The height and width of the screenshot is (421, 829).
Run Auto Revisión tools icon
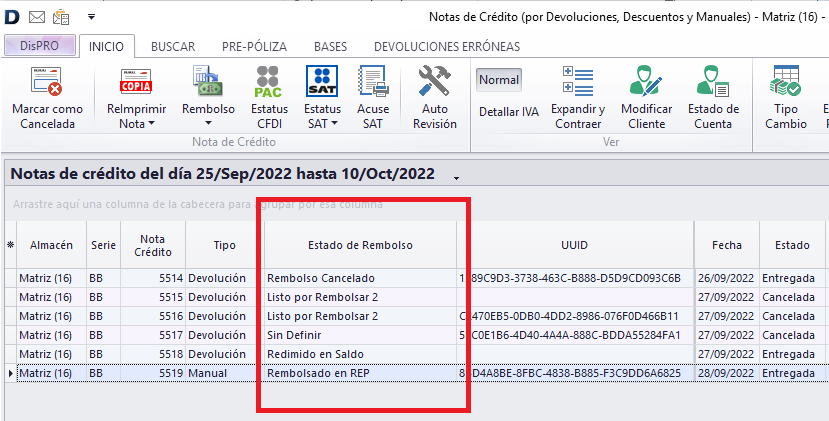(435, 81)
